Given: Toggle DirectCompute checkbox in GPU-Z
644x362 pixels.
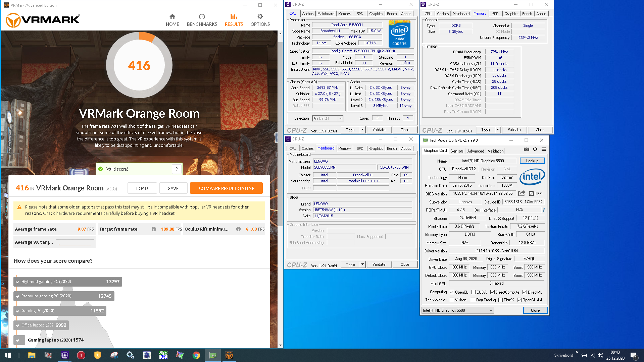Looking at the screenshot, I should click(x=492, y=292).
